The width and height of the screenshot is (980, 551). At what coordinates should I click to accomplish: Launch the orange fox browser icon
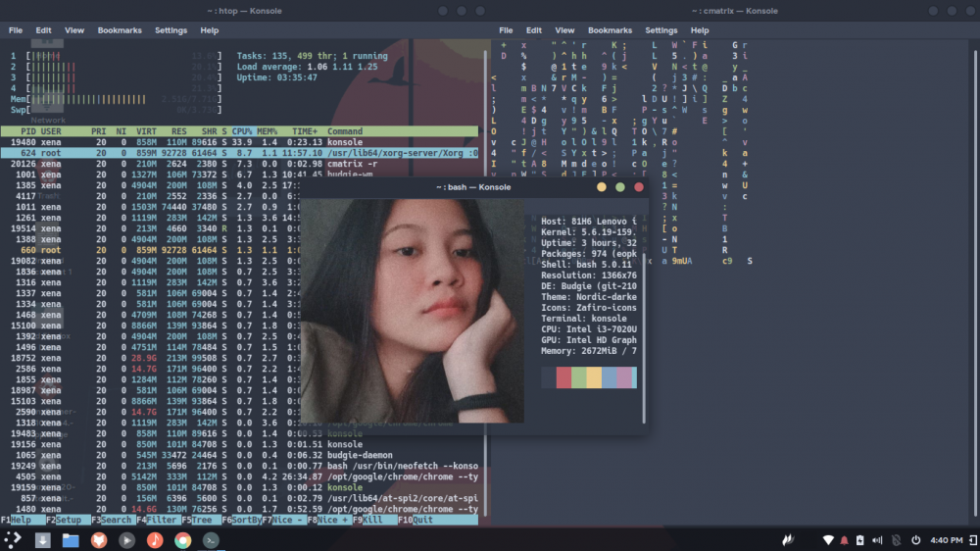click(x=99, y=540)
